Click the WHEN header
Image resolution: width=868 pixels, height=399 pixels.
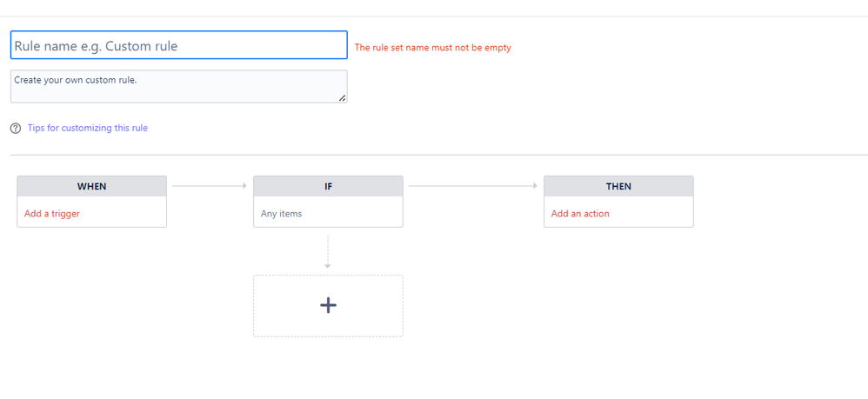(92, 187)
